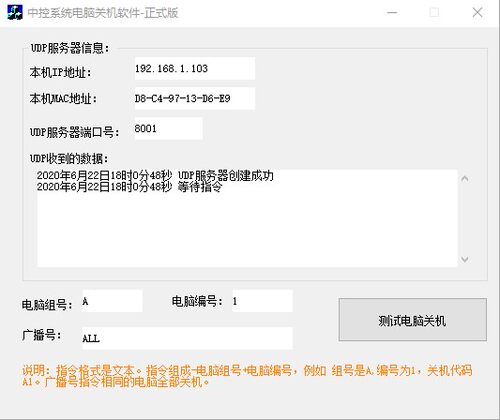Viewport: 500px width, 420px height.
Task: Click the UDP服务器信息 group title
Action: pyautogui.click(x=70, y=48)
